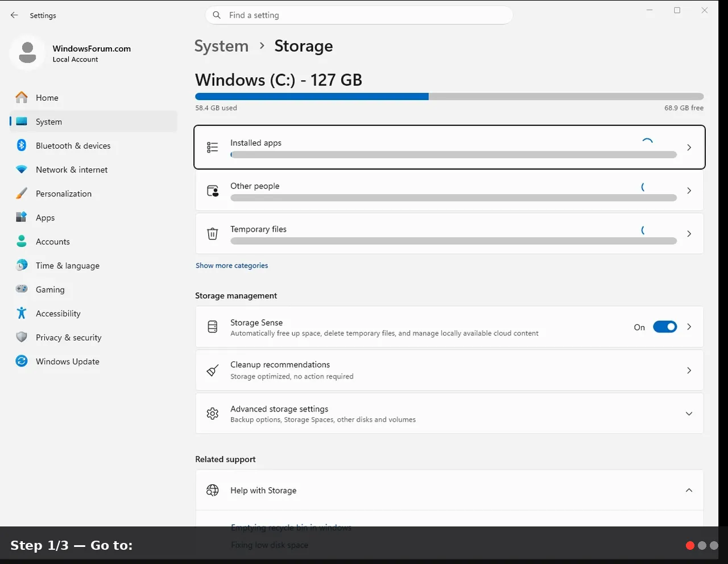Click the Installed apps list icon
The width and height of the screenshot is (728, 564).
pyautogui.click(x=213, y=147)
